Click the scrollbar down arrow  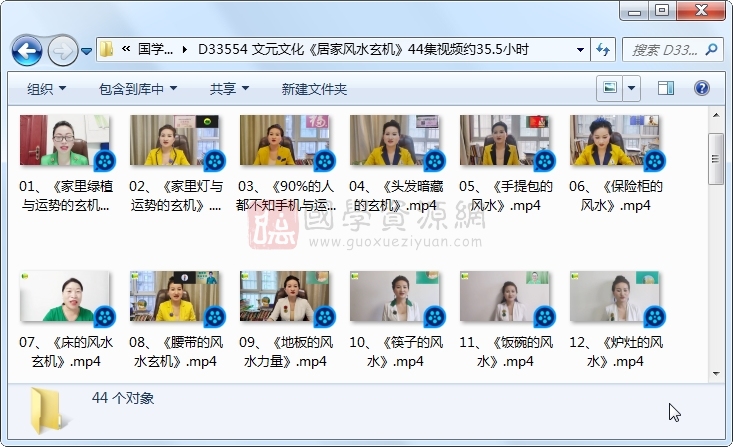click(x=716, y=374)
